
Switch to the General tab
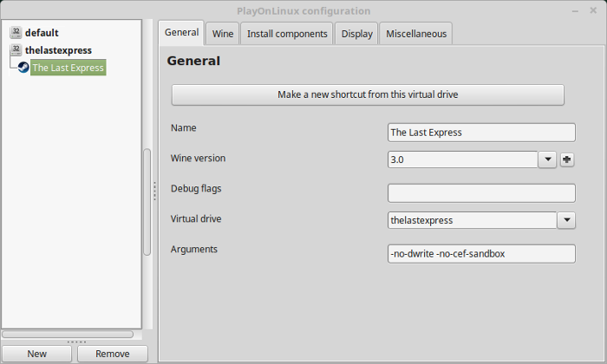[181, 32]
